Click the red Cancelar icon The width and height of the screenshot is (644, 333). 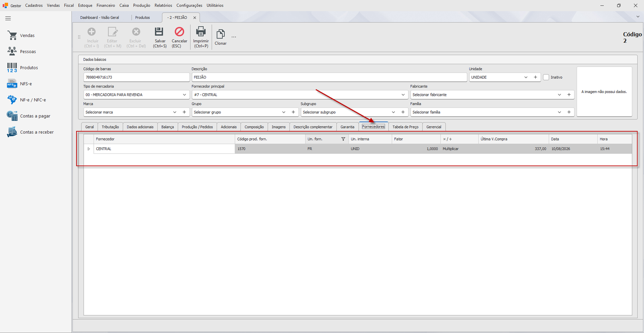click(x=179, y=32)
